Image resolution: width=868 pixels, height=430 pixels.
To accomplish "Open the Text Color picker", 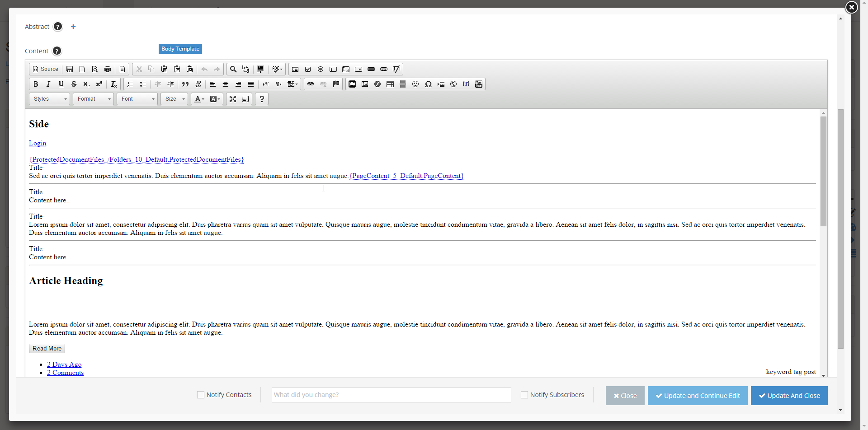I will point(198,99).
